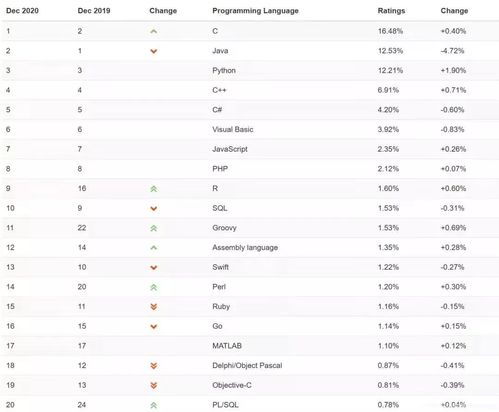Click the Visual Basic row name
Image resolution: width=499 pixels, height=412 pixels.
coord(233,129)
